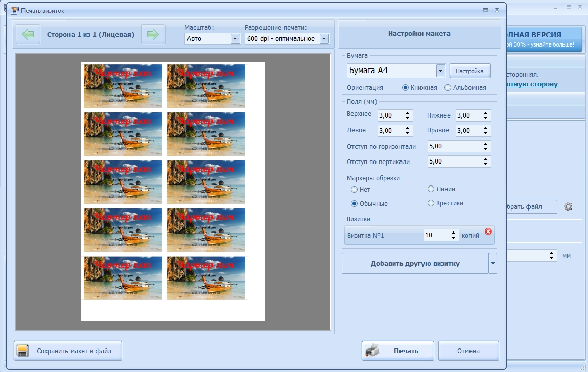The width and height of the screenshot is (588, 372).
Task: Select Книжная orientation
Action: click(x=406, y=88)
